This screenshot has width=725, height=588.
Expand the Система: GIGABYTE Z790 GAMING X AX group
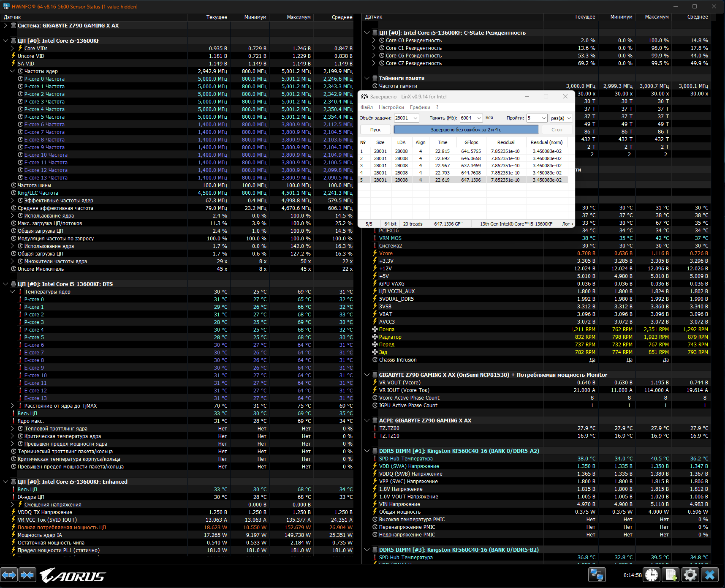coord(5,25)
